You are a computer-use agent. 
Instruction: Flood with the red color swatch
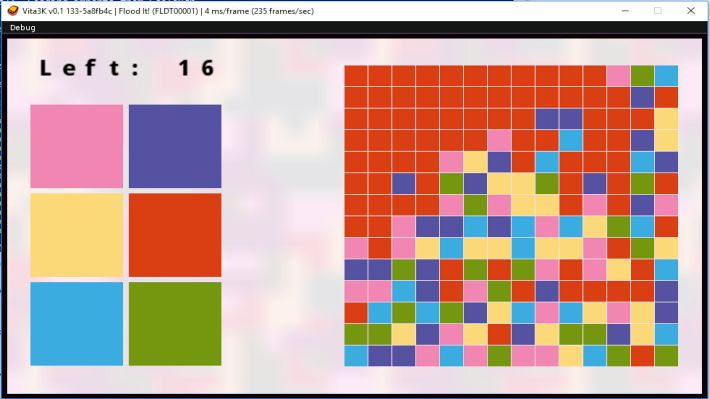pyautogui.click(x=175, y=235)
